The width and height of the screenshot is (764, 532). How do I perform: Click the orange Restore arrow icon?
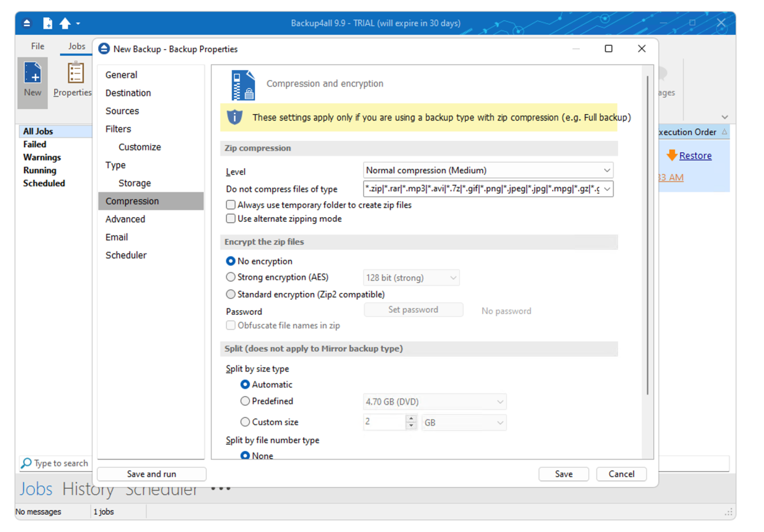(672, 155)
